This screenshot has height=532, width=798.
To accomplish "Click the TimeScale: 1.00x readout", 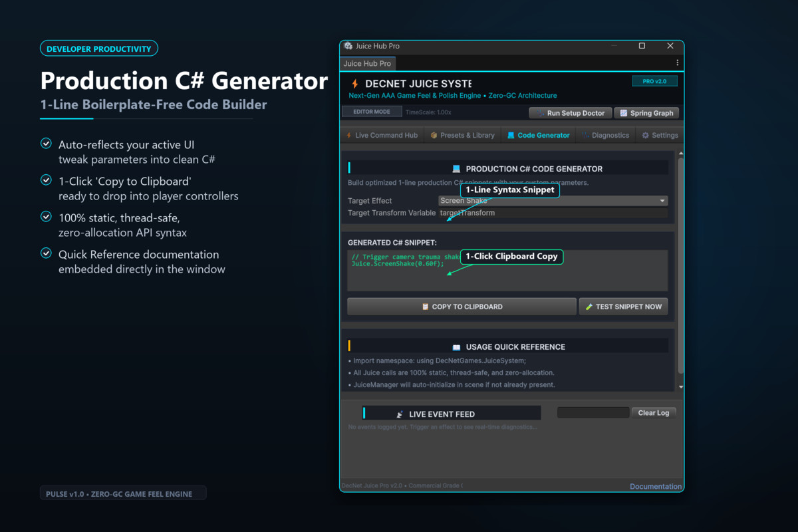I will [428, 112].
